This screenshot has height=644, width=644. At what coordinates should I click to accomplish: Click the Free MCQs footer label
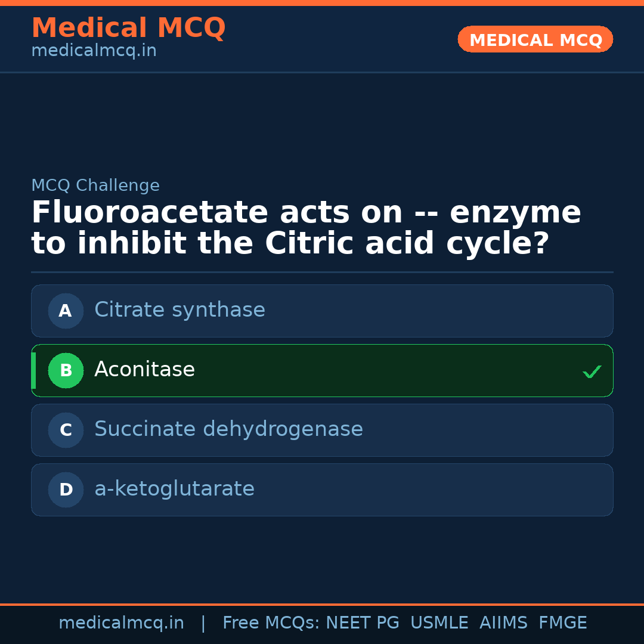point(270,623)
